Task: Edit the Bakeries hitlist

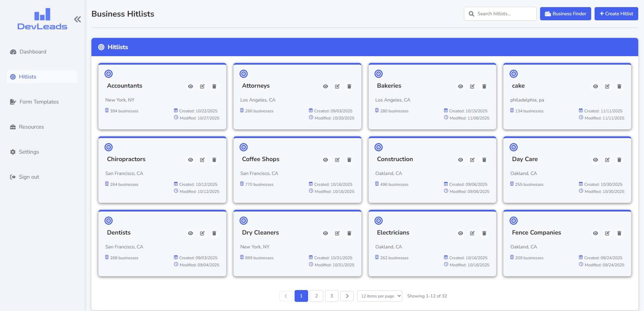Action: pyautogui.click(x=472, y=87)
